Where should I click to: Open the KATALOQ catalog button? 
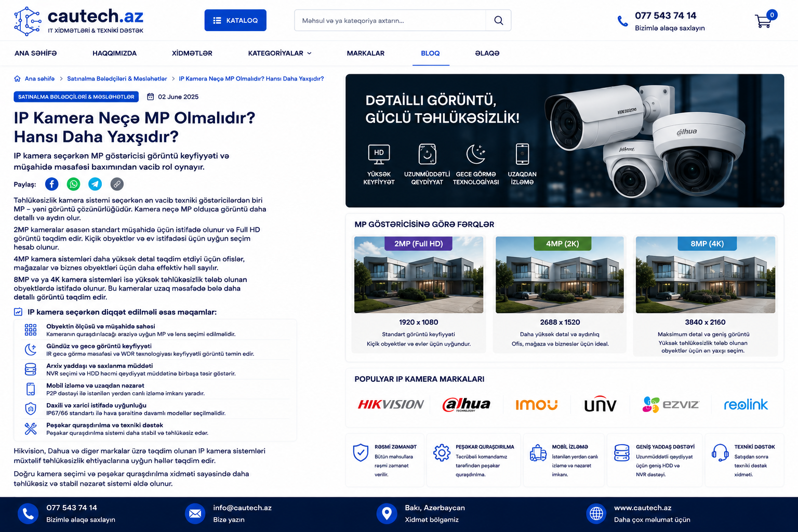(x=235, y=20)
